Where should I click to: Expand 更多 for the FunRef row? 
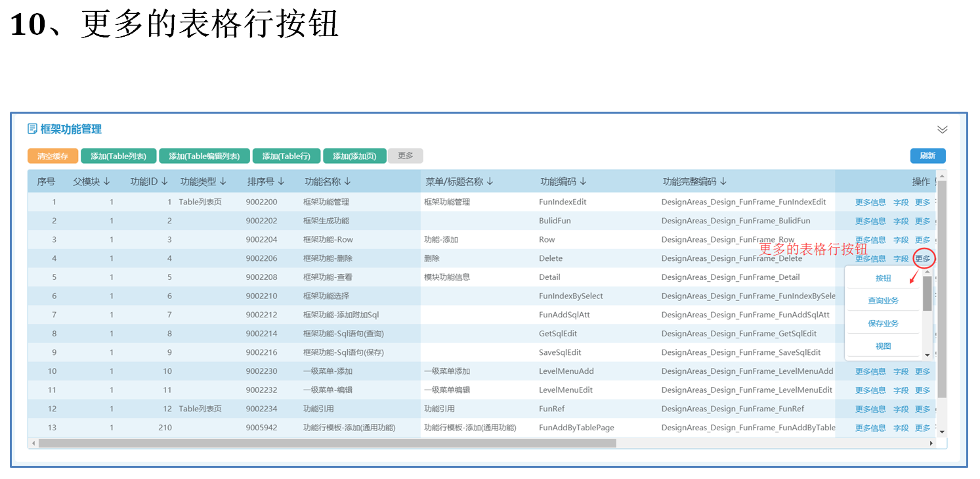(923, 409)
